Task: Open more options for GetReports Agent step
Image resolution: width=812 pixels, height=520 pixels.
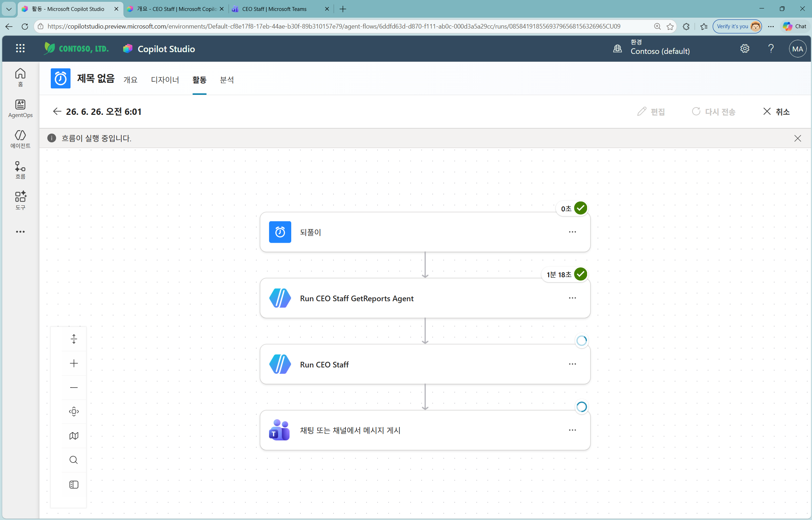Action: (572, 298)
